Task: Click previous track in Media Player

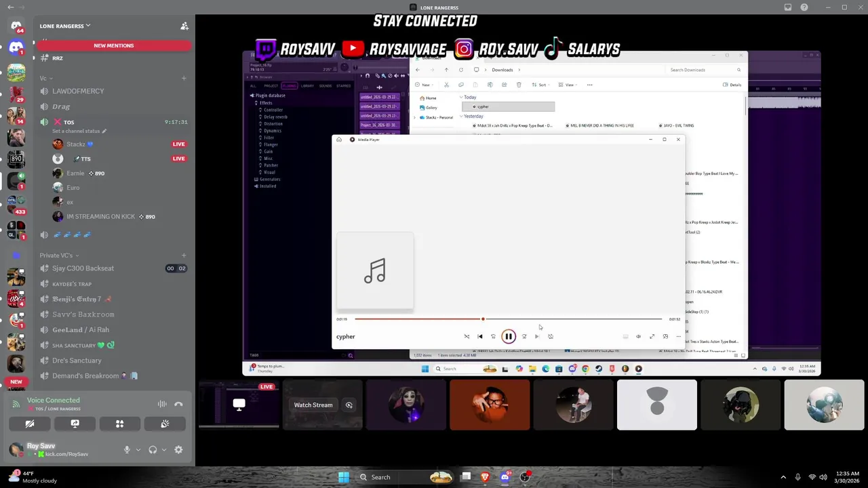Action: [x=480, y=336]
